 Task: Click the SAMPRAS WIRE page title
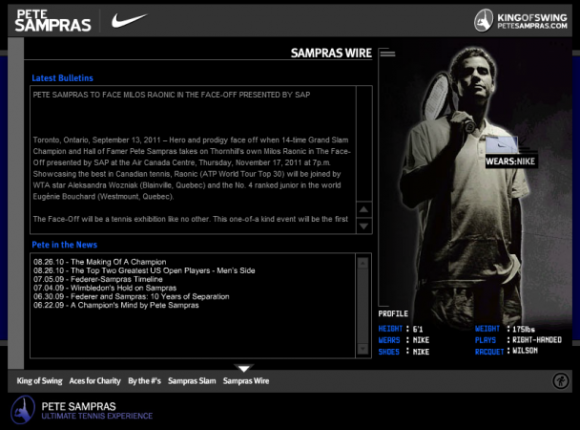point(331,53)
